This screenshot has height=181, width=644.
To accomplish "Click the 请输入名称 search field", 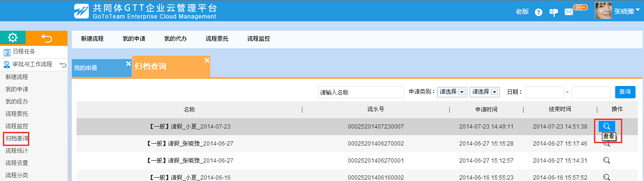I will point(361,92).
